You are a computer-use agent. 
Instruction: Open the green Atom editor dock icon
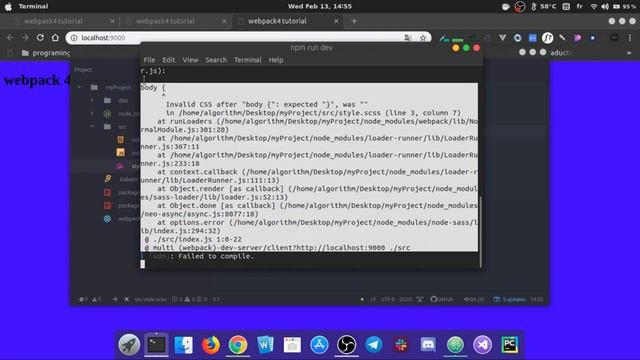point(455,345)
